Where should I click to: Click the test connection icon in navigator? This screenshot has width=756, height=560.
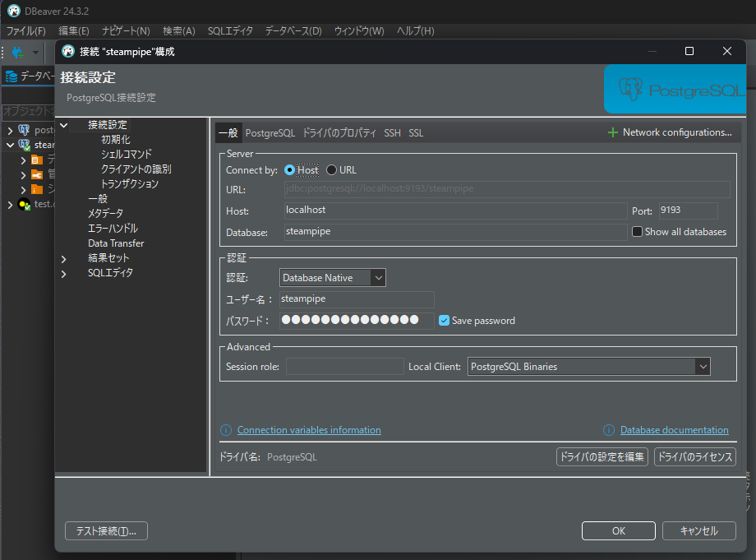[24, 205]
